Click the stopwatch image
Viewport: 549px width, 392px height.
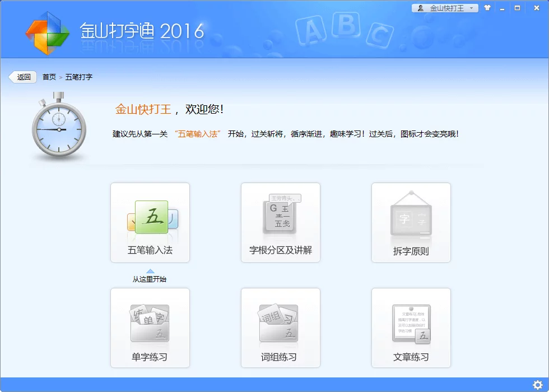tap(59, 127)
